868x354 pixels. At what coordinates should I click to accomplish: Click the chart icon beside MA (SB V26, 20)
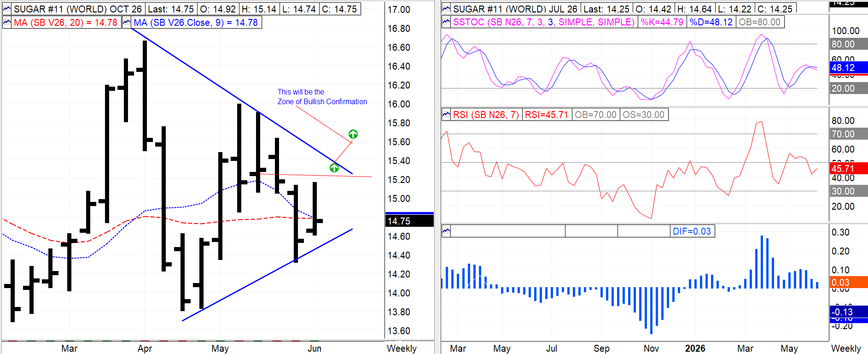pyautogui.click(x=7, y=23)
